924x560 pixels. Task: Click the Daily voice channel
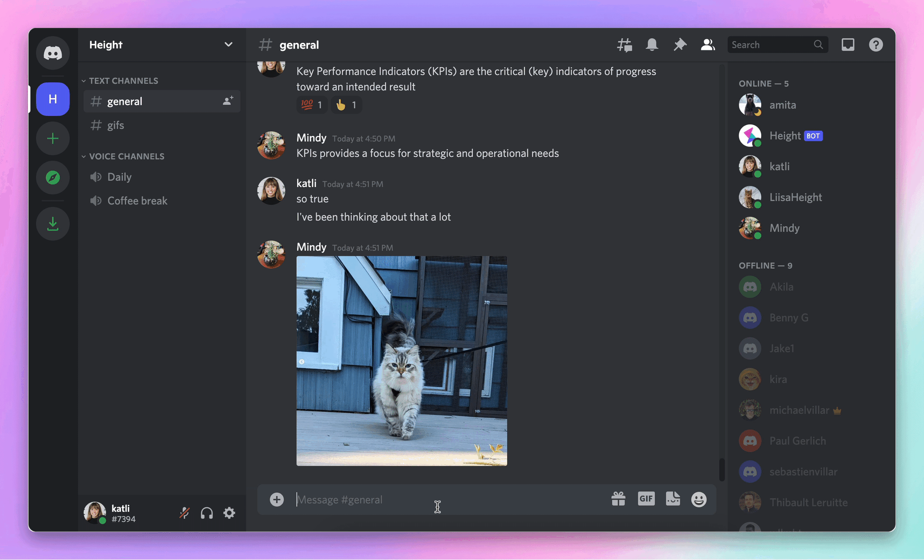coord(119,176)
